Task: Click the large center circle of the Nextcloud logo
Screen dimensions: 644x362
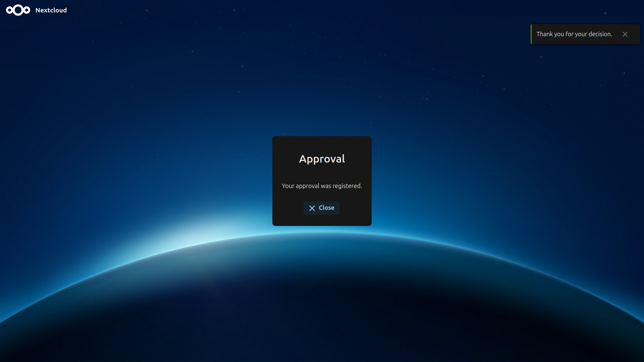Action: [18, 10]
